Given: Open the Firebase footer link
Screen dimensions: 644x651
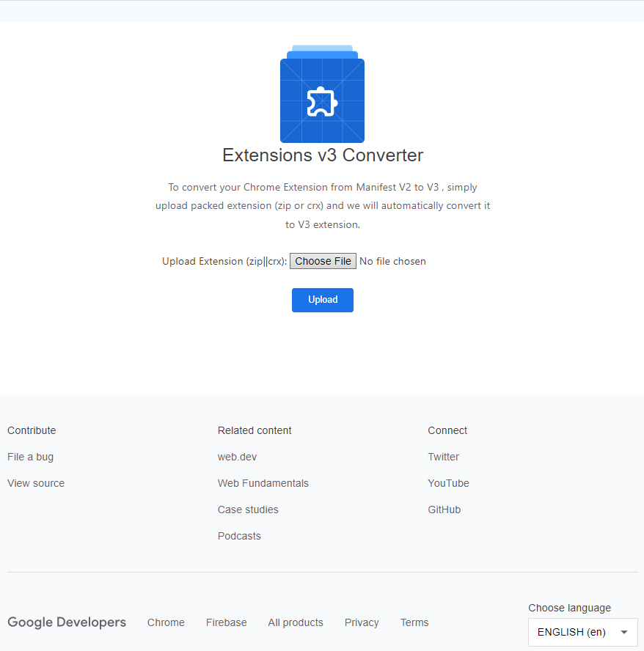Looking at the screenshot, I should pyautogui.click(x=226, y=622).
